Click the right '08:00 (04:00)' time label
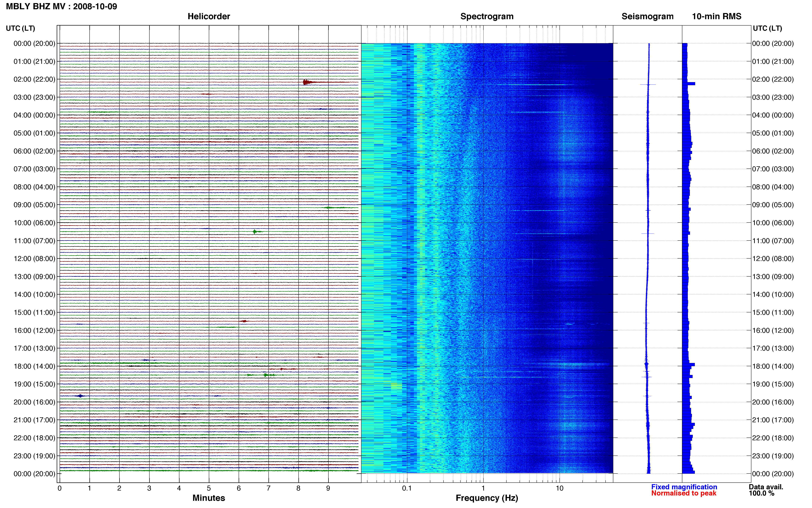812x508 pixels. (x=773, y=187)
